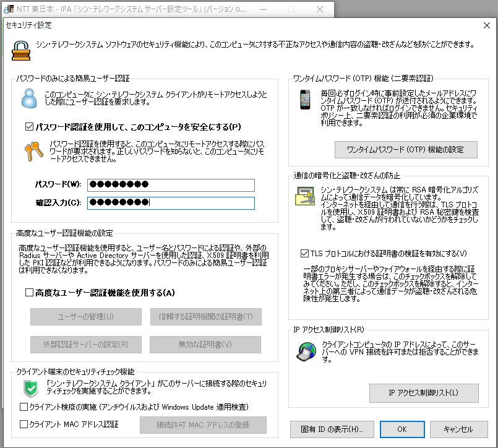Toggle TLS certificate verification checkbox
Viewport: 498px width, 448px height.
pos(304,253)
